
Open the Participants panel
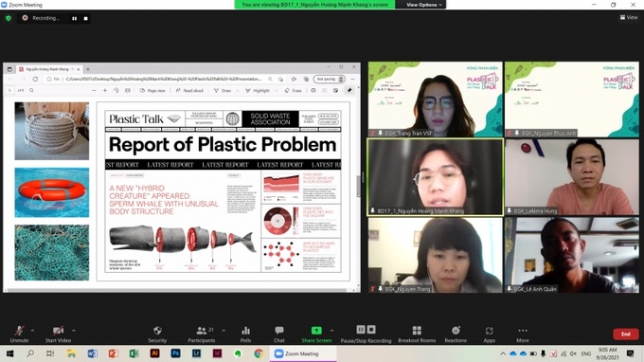click(201, 334)
